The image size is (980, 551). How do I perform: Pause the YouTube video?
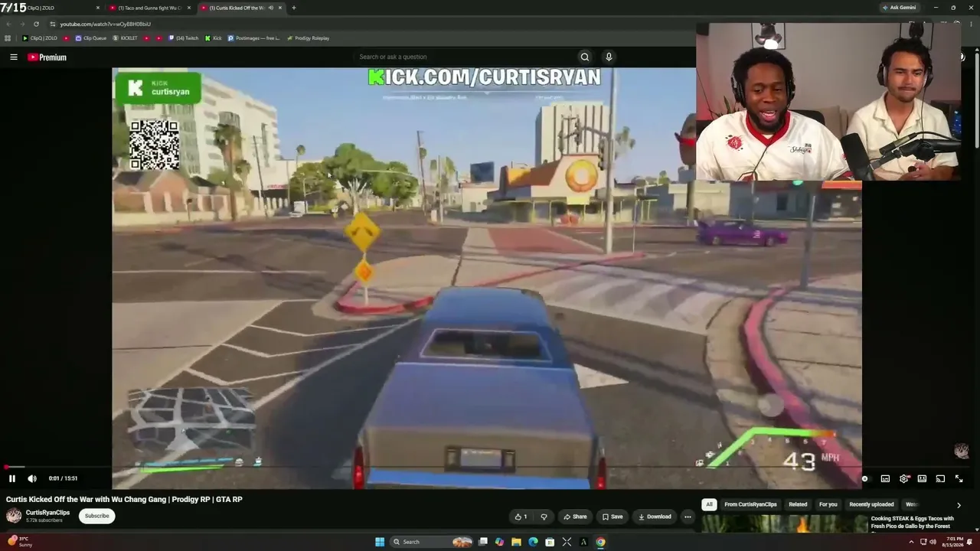[x=12, y=478]
